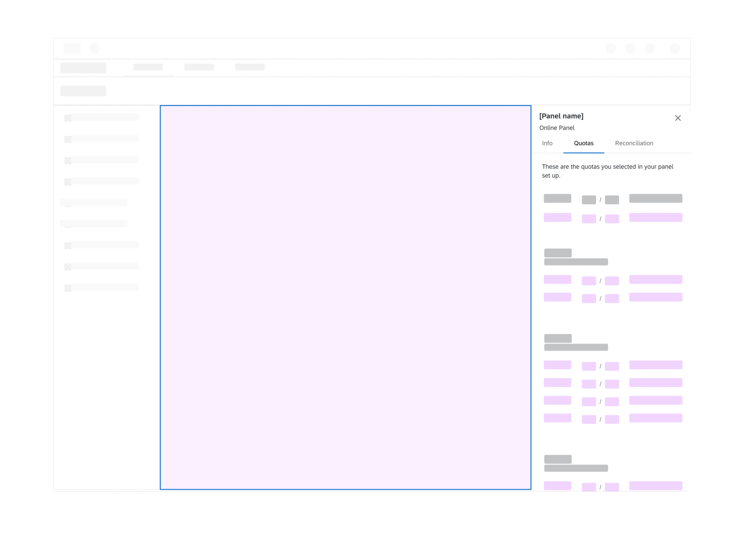Click the large pink canvas area
The image size is (744, 560).
point(345,297)
